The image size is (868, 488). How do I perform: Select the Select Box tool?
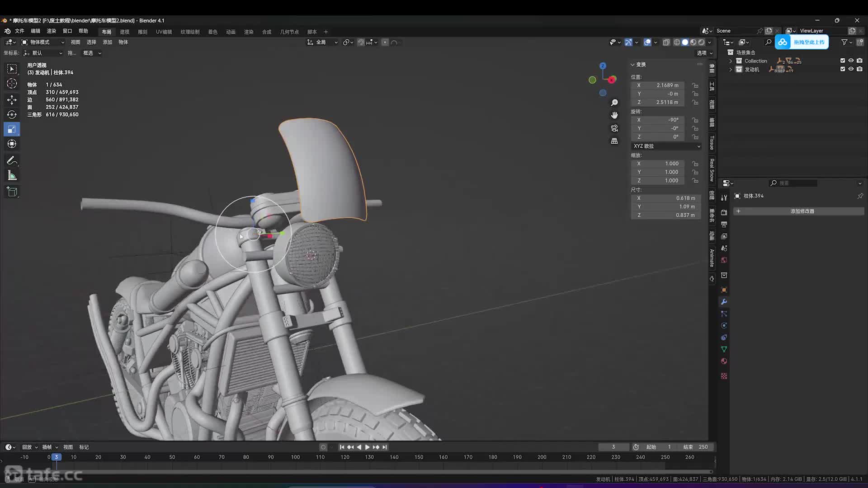[x=12, y=69]
